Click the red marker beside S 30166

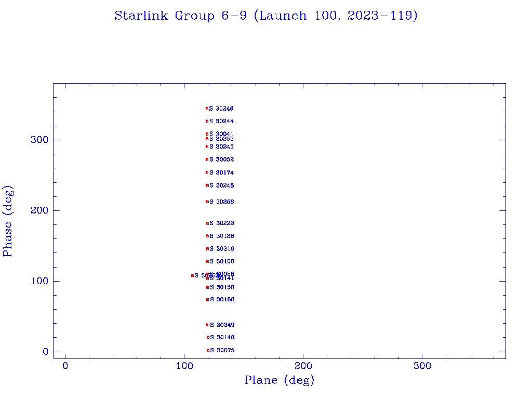point(208,300)
